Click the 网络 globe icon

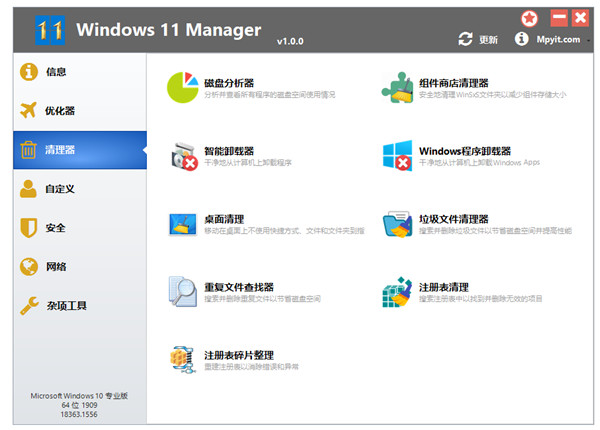(x=29, y=267)
